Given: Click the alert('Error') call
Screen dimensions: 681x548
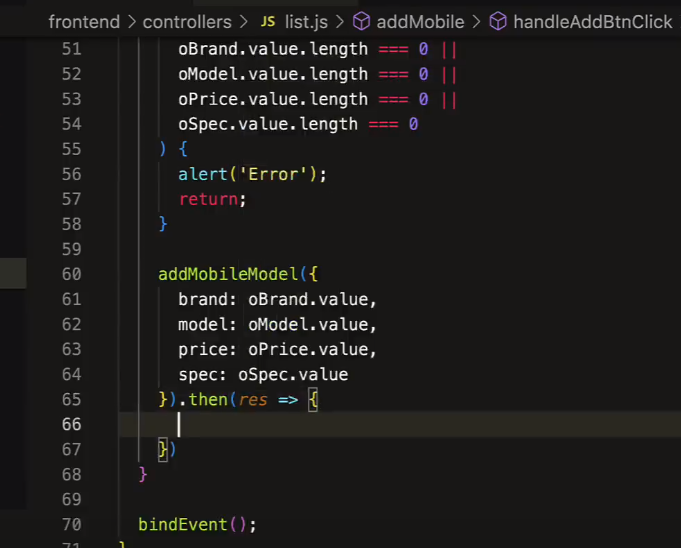Looking at the screenshot, I should [x=252, y=175].
